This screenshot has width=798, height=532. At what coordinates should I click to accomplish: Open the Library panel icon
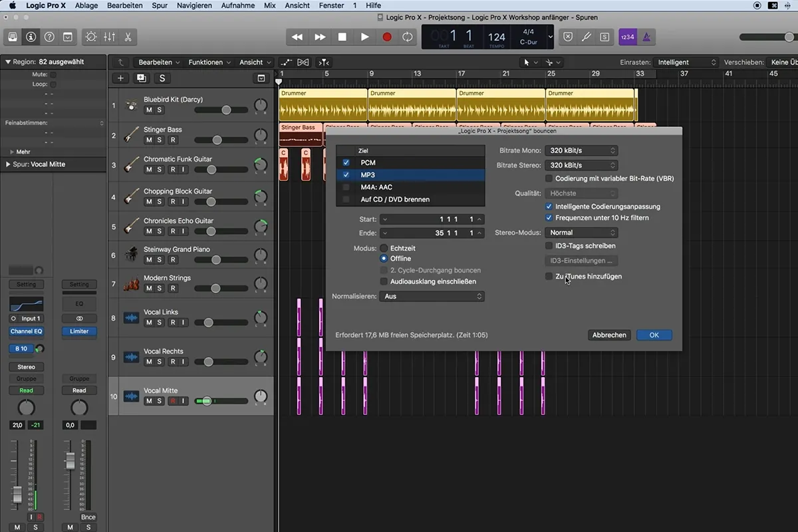(13, 37)
